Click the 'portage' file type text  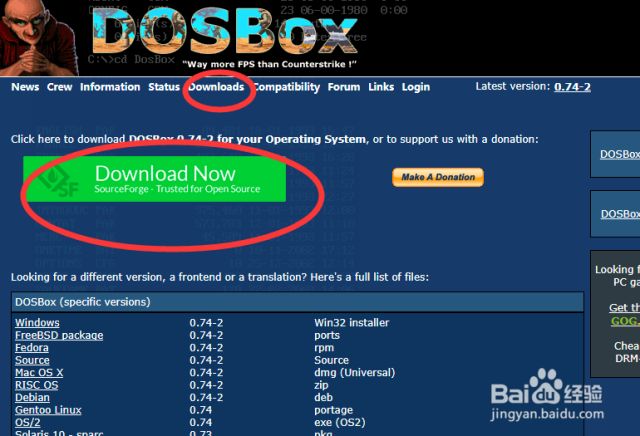pyautogui.click(x=333, y=410)
